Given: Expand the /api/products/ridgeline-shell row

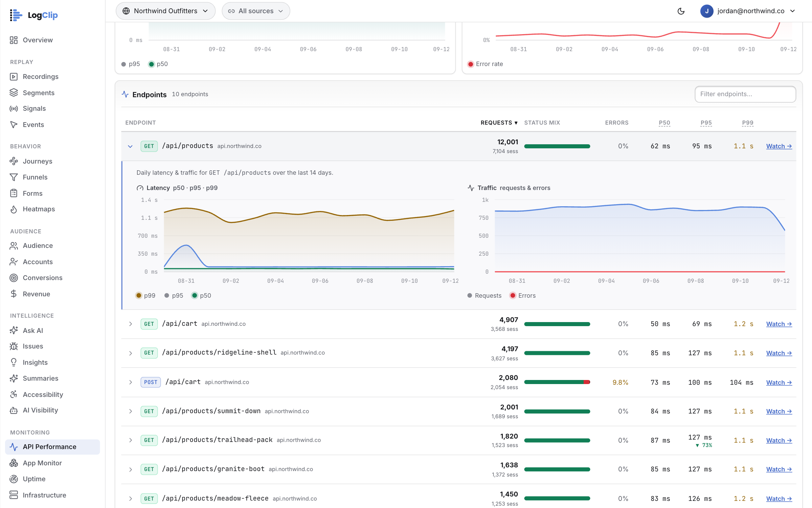Looking at the screenshot, I should tap(130, 353).
